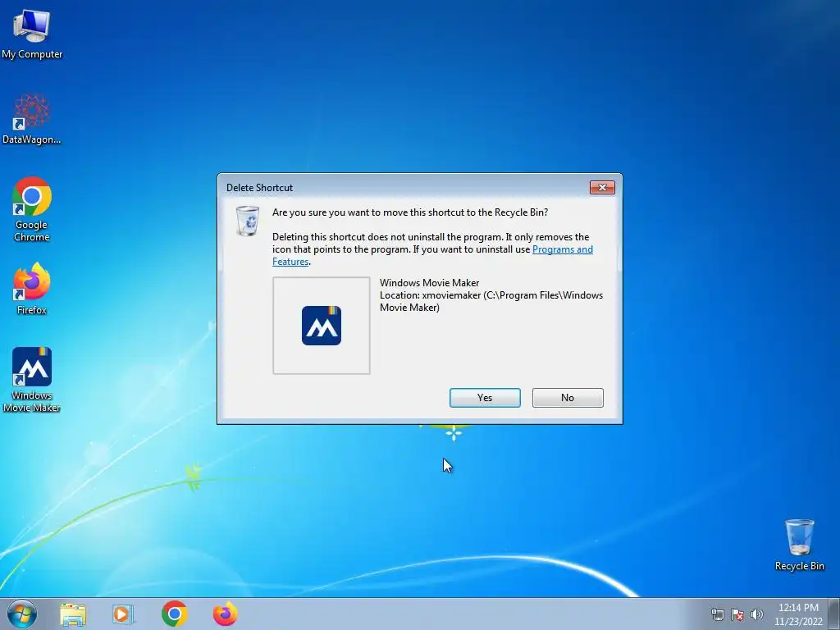Screen dimensions: 840x630
Task: Open the Action Center flag icon
Action: [x=737, y=614]
